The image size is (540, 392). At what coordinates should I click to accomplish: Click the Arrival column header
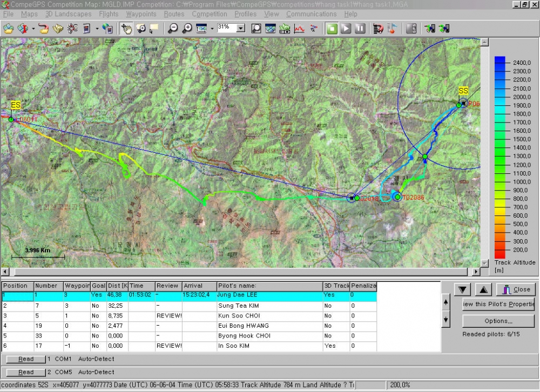pos(199,286)
